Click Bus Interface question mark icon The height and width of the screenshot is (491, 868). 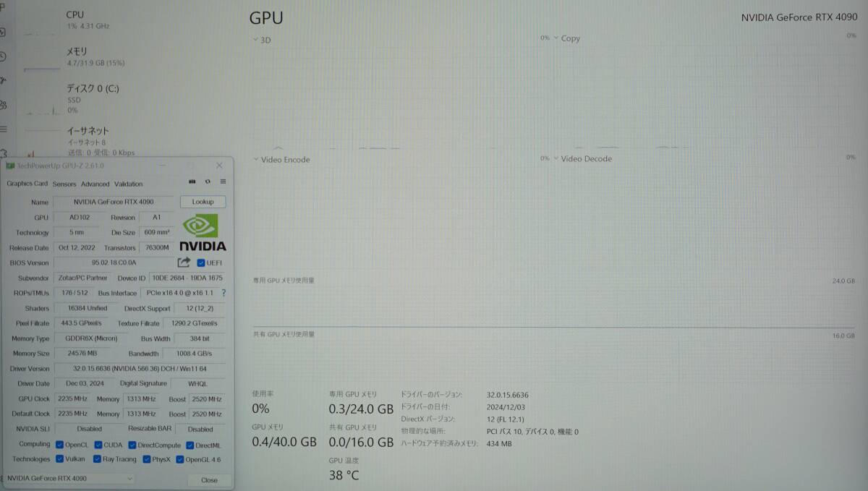click(x=224, y=293)
